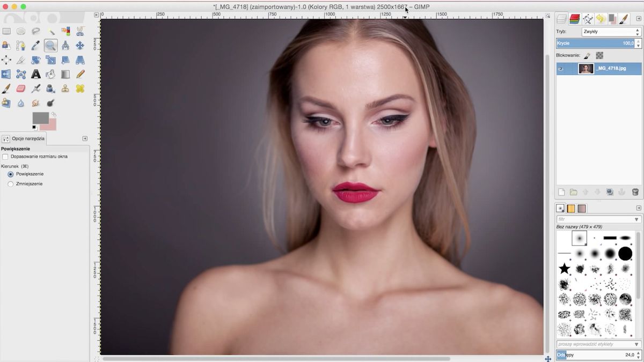Viewport: 644px width, 362px height.
Task: Hide the _MG_4718.jpg layer via eye icon
Action: coord(561,69)
